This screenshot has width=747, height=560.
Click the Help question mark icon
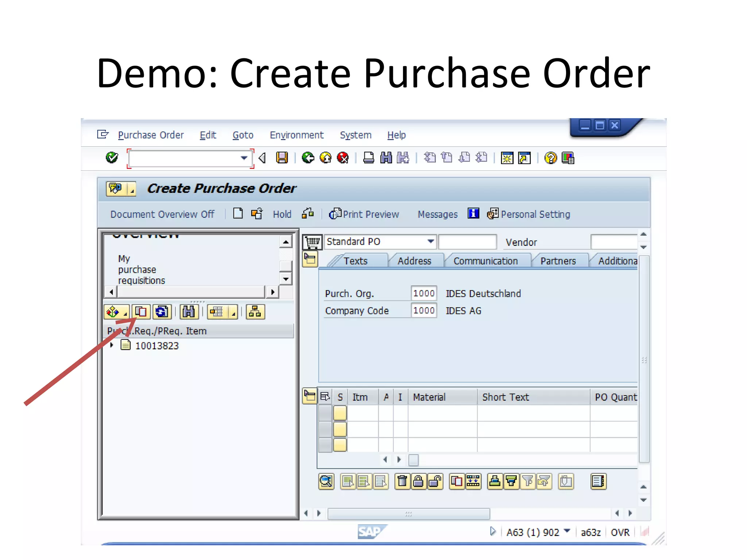coord(550,158)
